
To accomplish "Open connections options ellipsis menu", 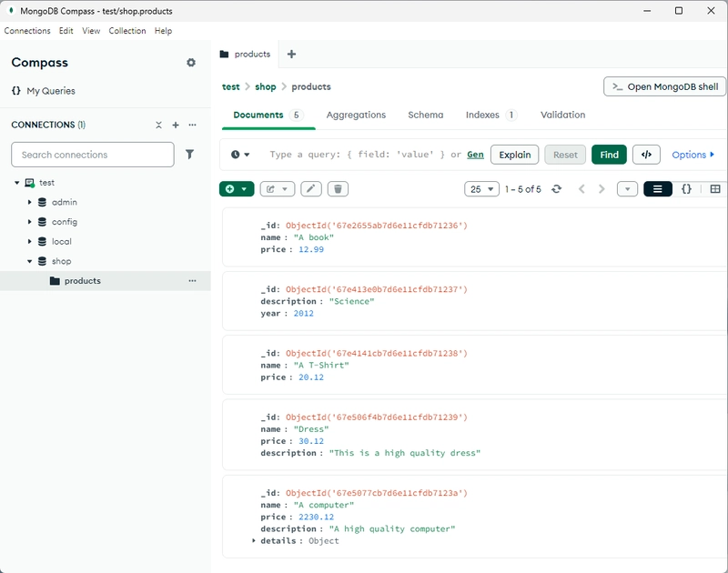I will (192, 125).
